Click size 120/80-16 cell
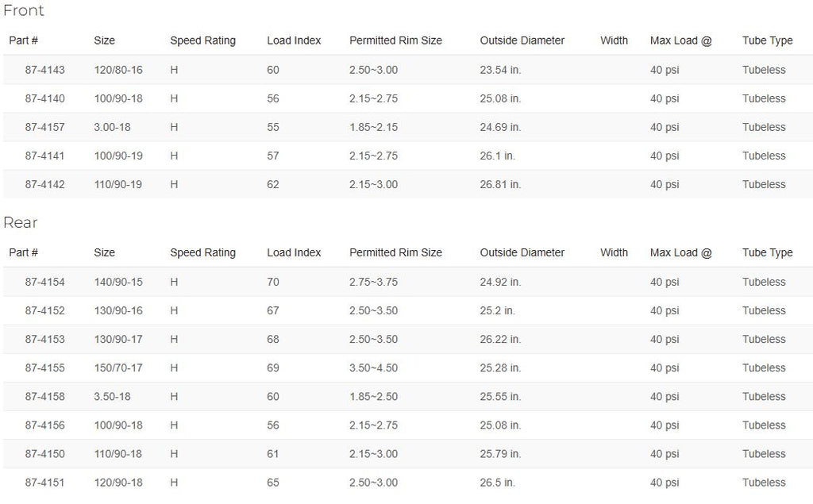 (x=118, y=70)
